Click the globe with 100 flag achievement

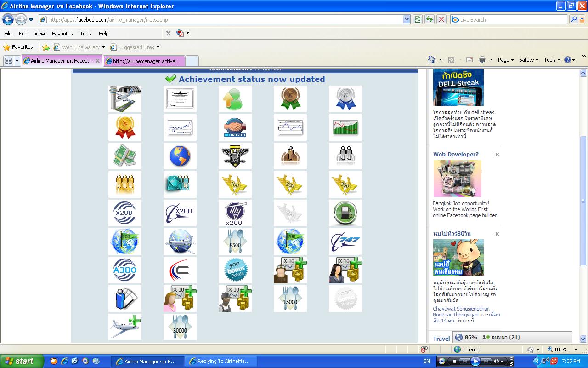click(x=125, y=241)
